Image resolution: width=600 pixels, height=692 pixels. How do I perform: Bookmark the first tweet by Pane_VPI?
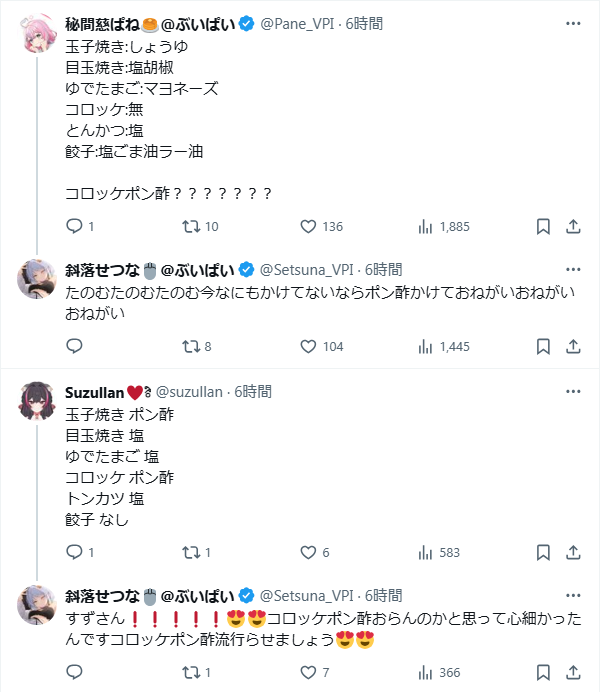tap(542, 227)
